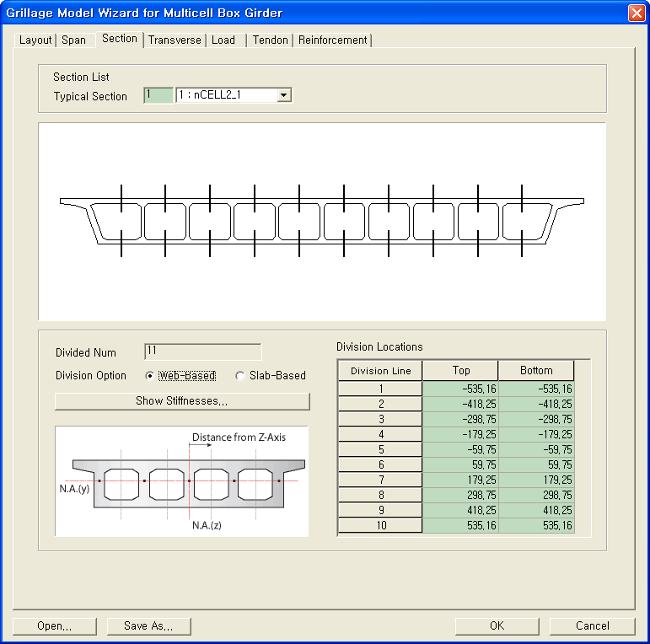Viewport: 650px width, 644px height.
Task: Click the Division Line column header
Action: [380, 371]
